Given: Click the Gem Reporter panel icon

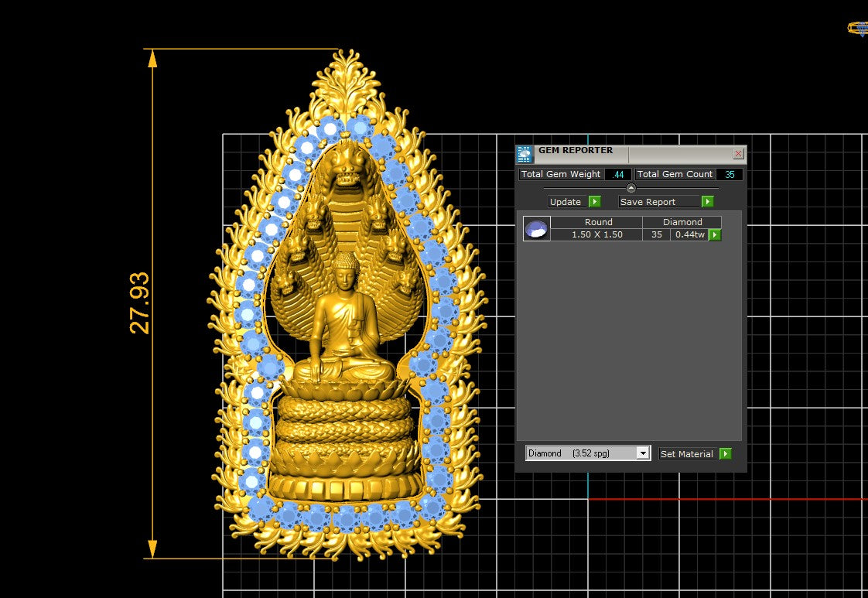Looking at the screenshot, I should point(525,155).
